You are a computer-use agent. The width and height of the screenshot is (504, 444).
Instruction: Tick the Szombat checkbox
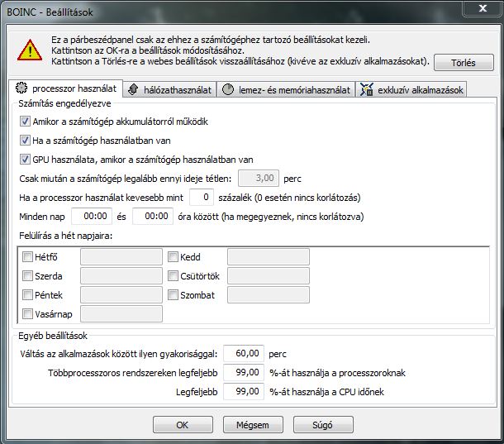tap(173, 294)
